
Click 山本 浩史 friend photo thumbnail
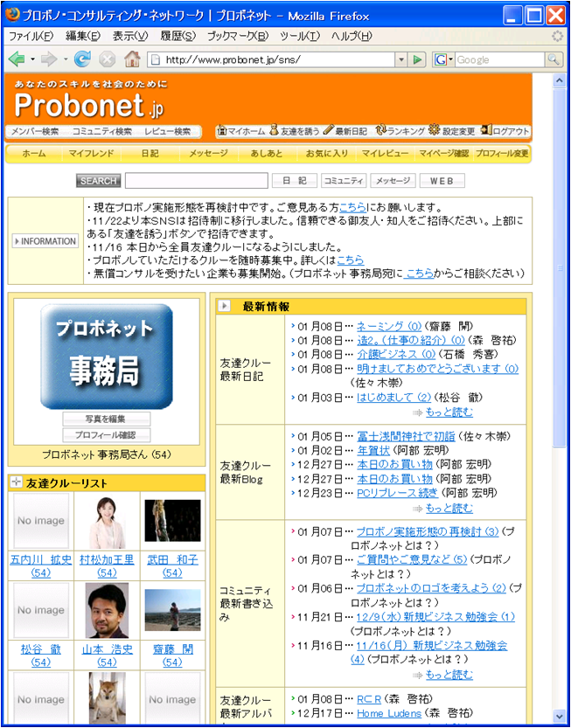107,611
